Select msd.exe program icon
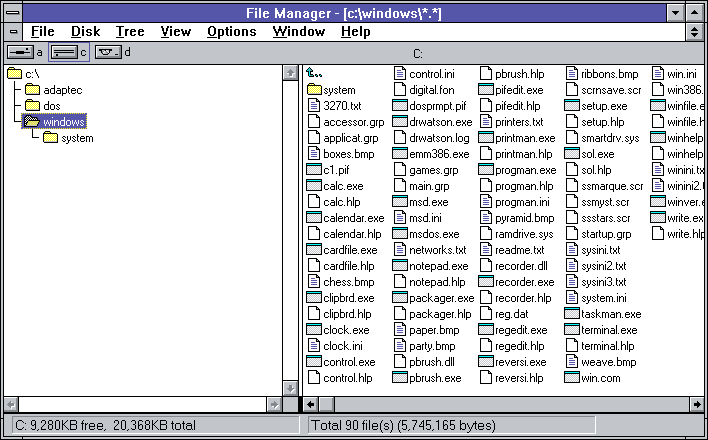Viewport: 708px width, 440px height. 400,201
